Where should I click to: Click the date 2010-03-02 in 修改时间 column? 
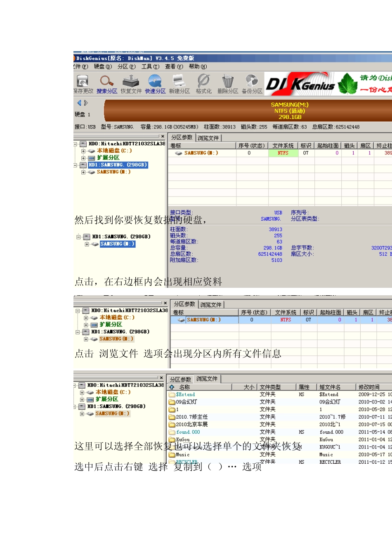[371, 402]
